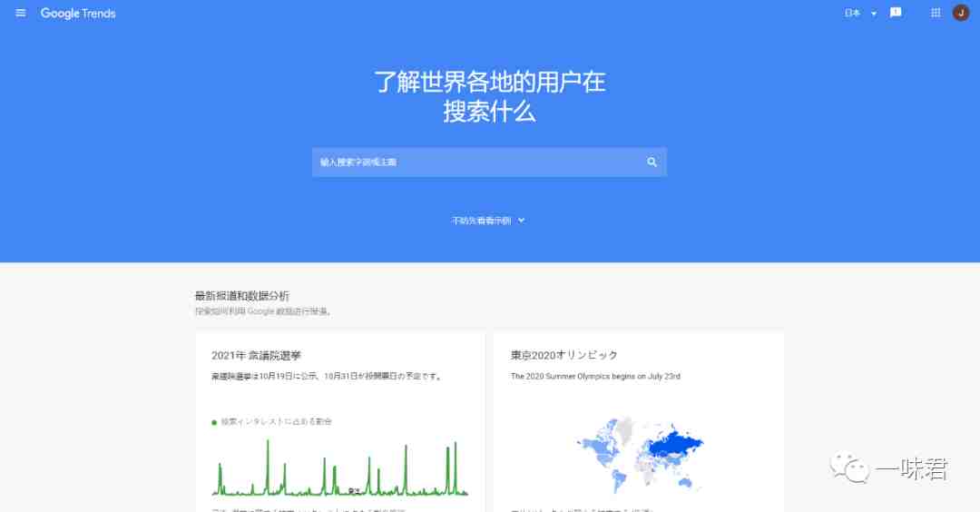This screenshot has height=512, width=980.
Task: Click the subtitle mentioning Google under 最新报道和数据分析
Action: tap(263, 311)
